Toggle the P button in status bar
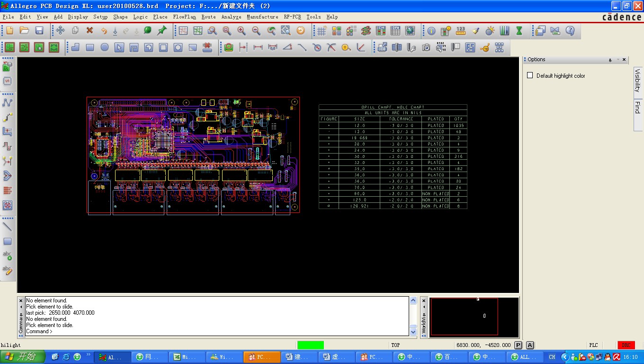This screenshot has height=364, width=644. 518,345
